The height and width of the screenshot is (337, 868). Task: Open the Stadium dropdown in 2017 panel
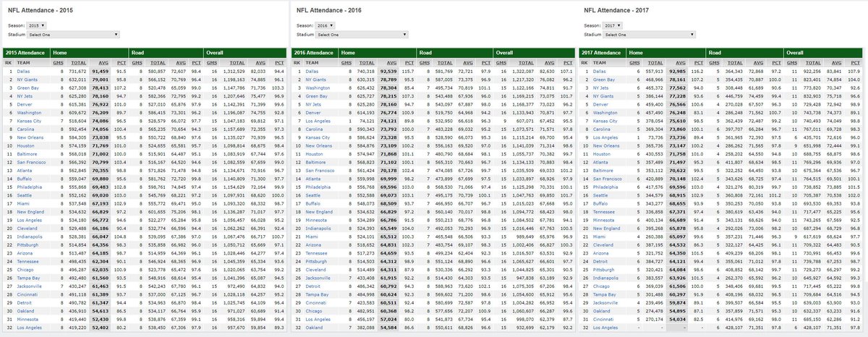click(x=650, y=34)
